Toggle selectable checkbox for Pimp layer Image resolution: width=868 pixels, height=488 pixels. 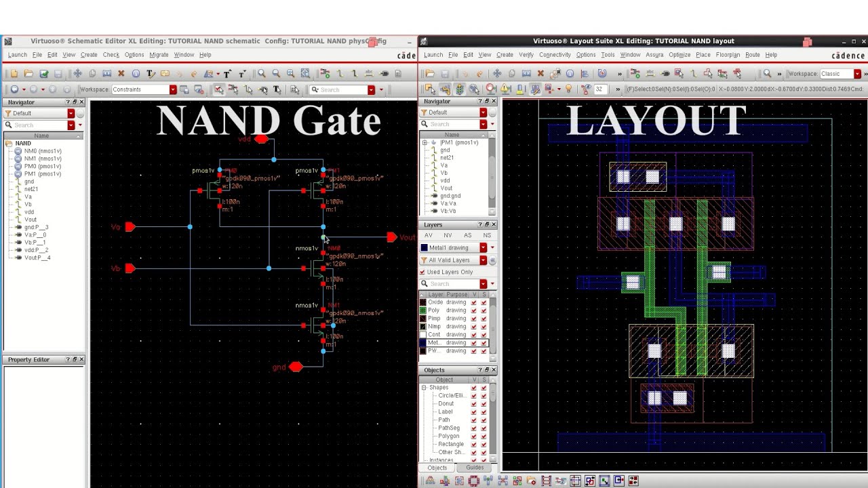(484, 319)
